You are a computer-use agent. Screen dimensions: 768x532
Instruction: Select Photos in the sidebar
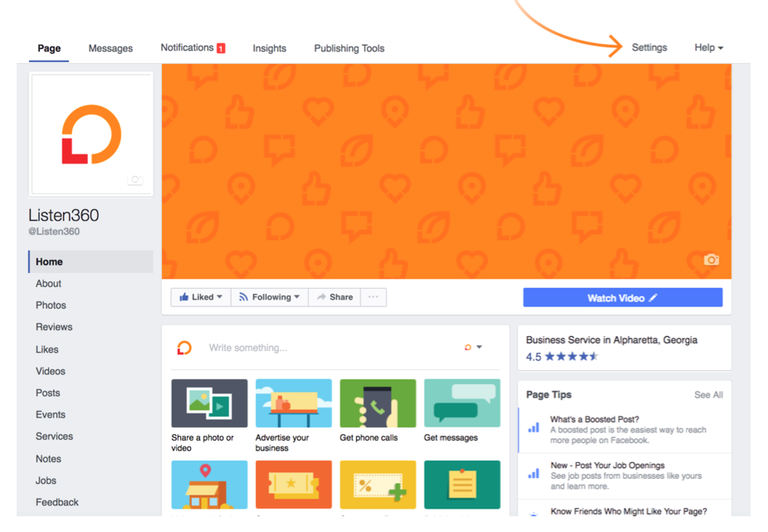(x=51, y=305)
